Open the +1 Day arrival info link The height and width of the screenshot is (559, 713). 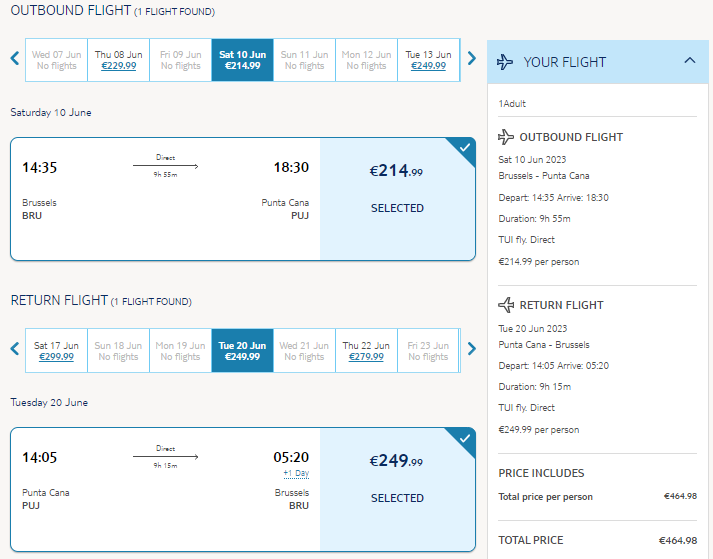click(x=296, y=473)
